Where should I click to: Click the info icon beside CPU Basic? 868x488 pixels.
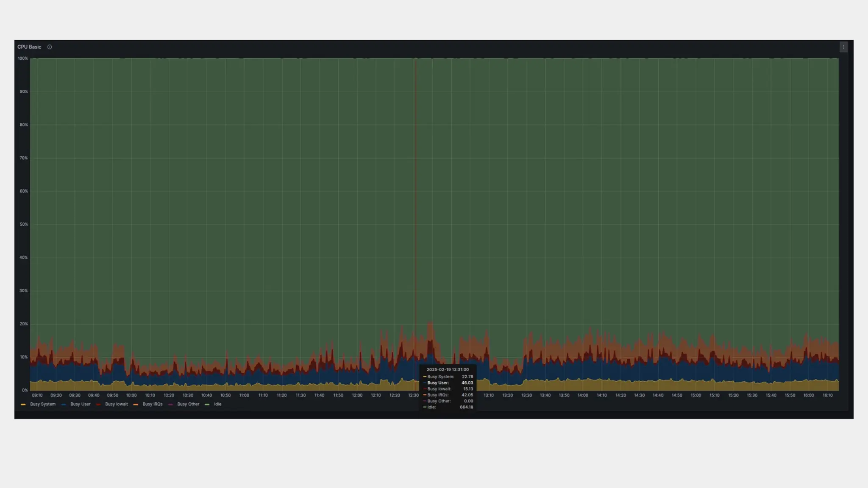50,47
